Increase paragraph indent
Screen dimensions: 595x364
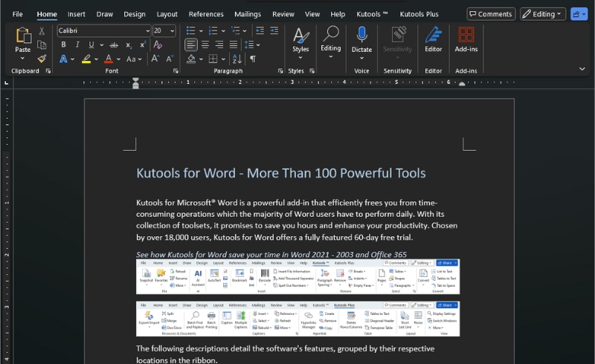(x=274, y=30)
